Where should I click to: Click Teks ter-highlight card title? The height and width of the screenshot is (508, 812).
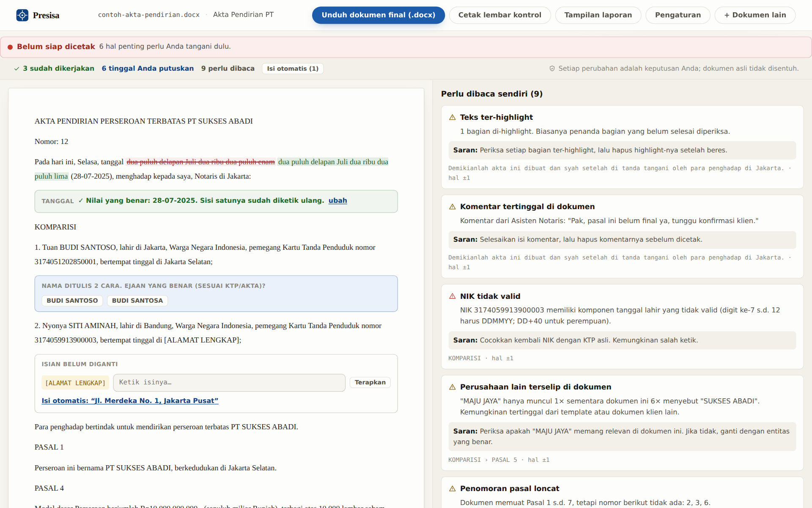[497, 117]
